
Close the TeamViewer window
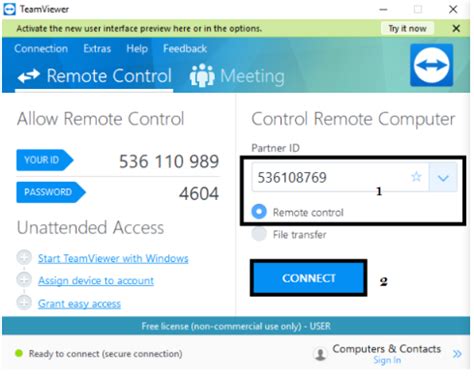[453, 9]
